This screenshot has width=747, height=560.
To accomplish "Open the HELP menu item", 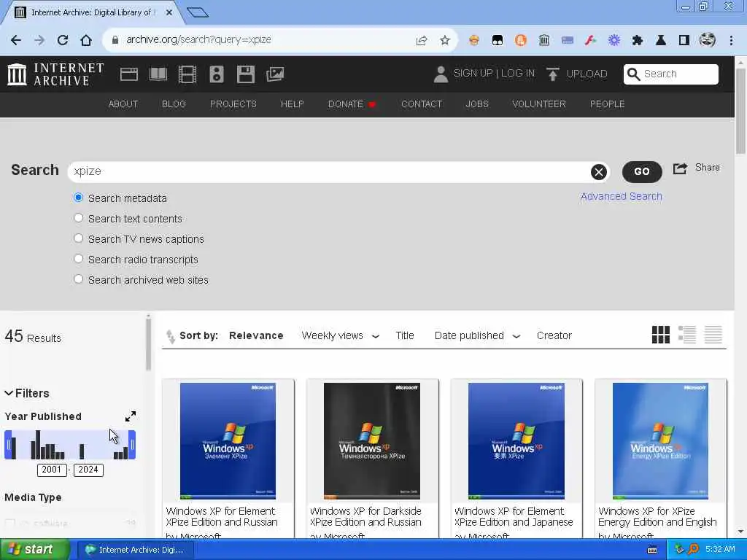I will coord(292,104).
